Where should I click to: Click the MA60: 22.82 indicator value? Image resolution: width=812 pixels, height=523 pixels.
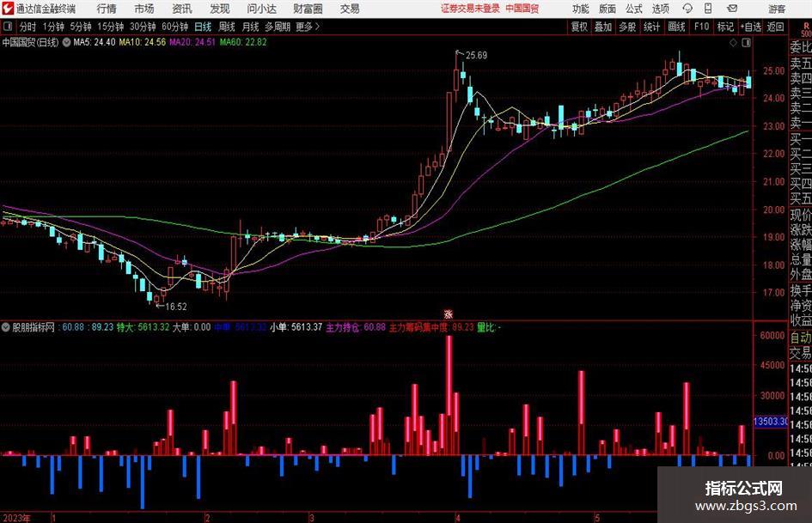pyautogui.click(x=243, y=42)
